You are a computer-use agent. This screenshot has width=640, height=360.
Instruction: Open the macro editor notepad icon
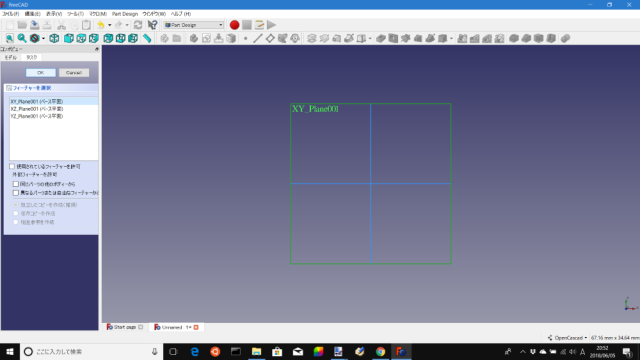click(259, 25)
